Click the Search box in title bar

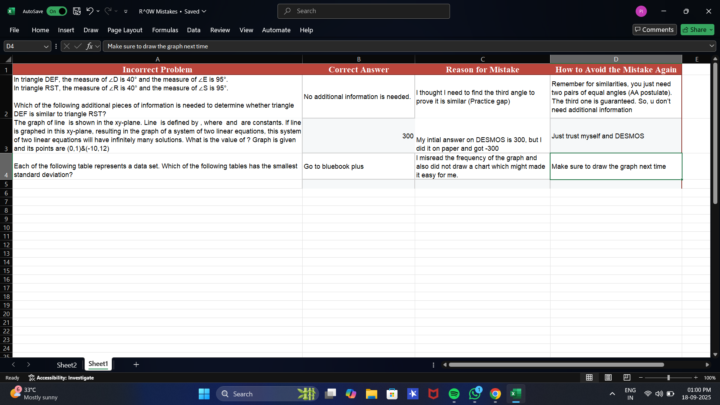click(364, 11)
